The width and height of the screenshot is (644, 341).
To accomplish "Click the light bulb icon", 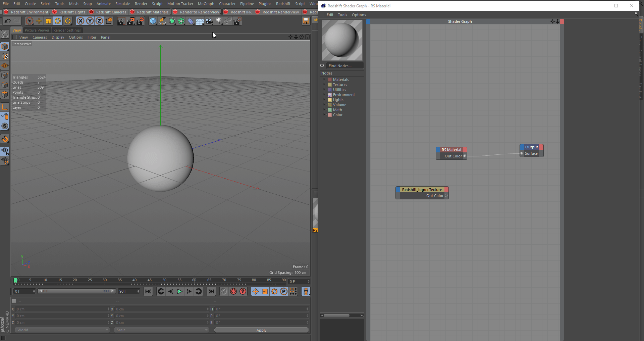I will click(219, 21).
